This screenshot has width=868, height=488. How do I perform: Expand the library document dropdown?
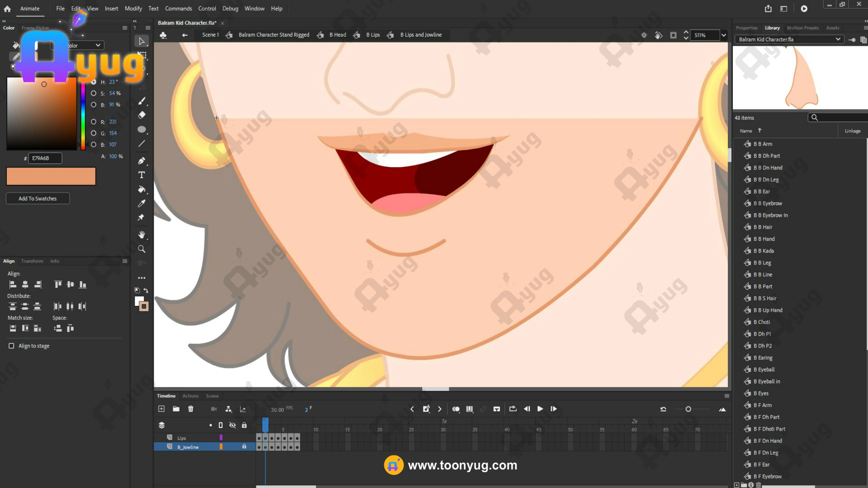click(838, 39)
